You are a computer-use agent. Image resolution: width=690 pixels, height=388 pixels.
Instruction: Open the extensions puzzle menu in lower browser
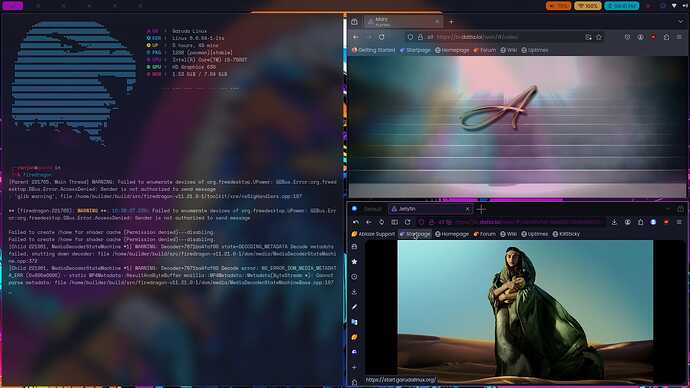click(x=641, y=222)
